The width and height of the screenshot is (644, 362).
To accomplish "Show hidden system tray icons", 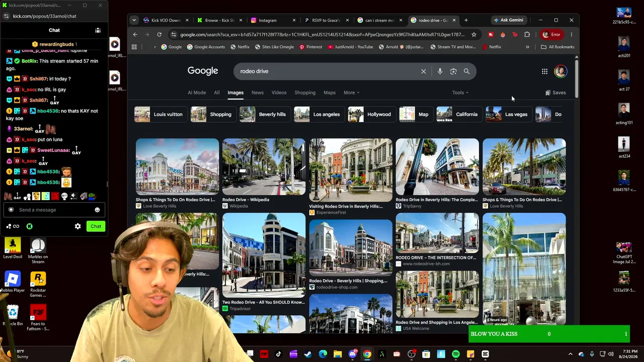I will click(570, 354).
